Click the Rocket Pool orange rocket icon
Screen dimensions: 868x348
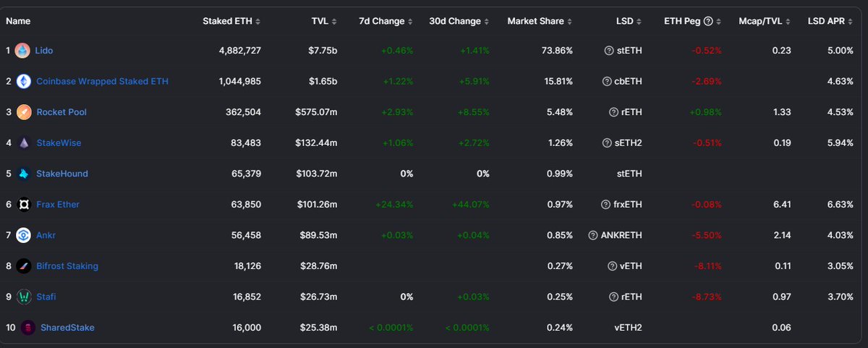coord(23,112)
